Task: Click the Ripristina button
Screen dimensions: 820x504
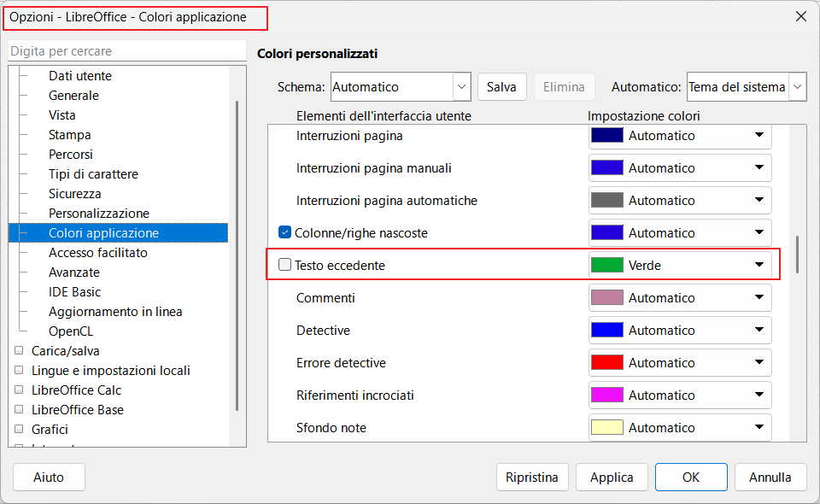Action: pyautogui.click(x=531, y=477)
